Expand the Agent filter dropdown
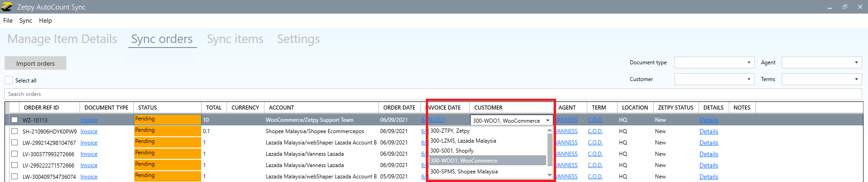Image resolution: width=868 pixels, height=182 pixels. [x=821, y=62]
